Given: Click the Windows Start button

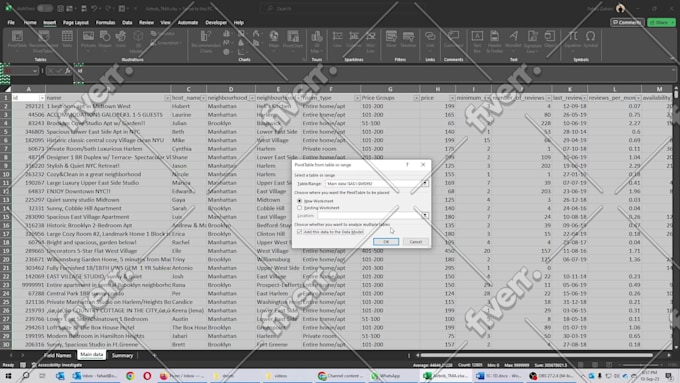Looking at the screenshot, I should [x=8, y=376].
